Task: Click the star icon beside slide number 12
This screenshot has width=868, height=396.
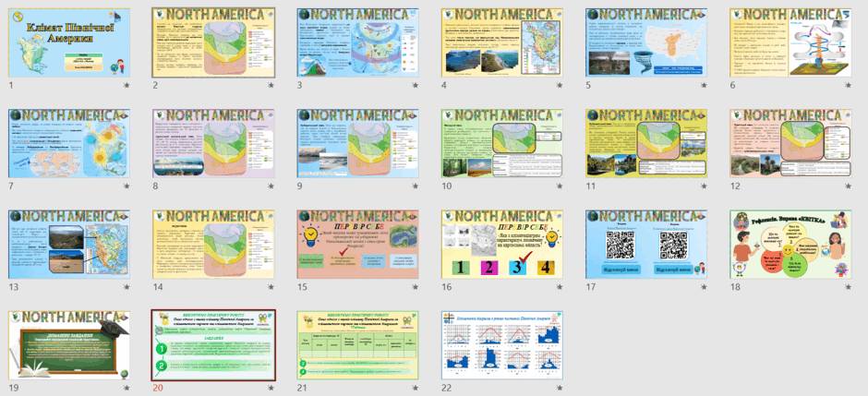Action: click(x=849, y=186)
